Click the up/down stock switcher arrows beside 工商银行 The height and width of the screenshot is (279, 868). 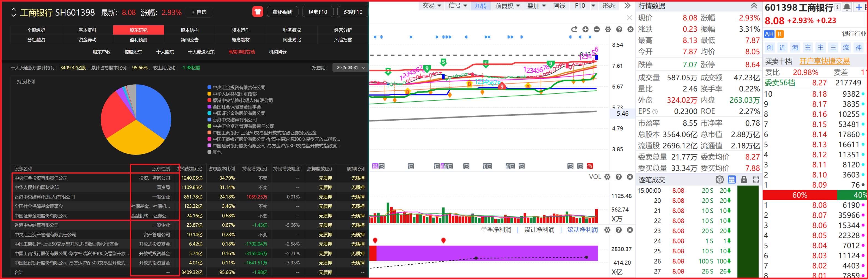pos(13,12)
